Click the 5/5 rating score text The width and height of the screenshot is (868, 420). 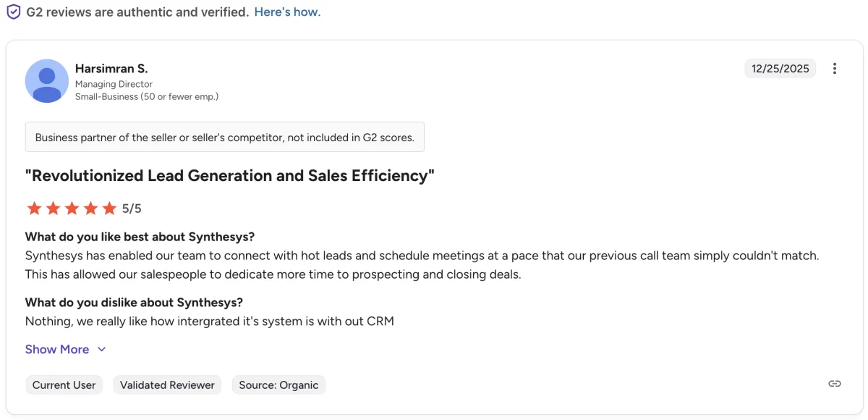pos(132,209)
